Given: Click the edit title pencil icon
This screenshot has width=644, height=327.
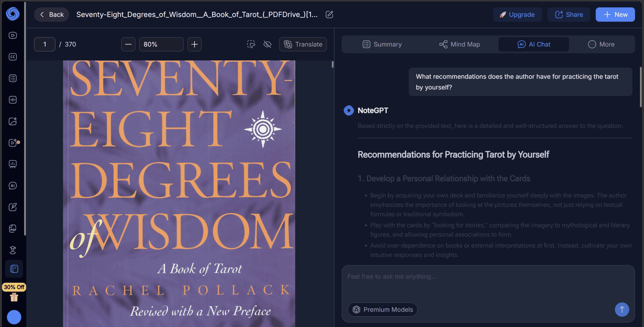Looking at the screenshot, I should (329, 14).
